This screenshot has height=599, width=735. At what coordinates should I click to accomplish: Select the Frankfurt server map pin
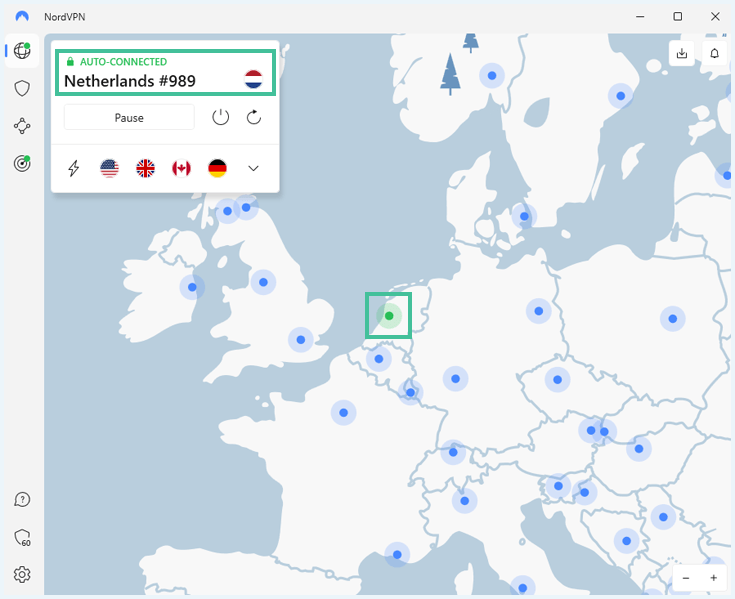(x=455, y=379)
